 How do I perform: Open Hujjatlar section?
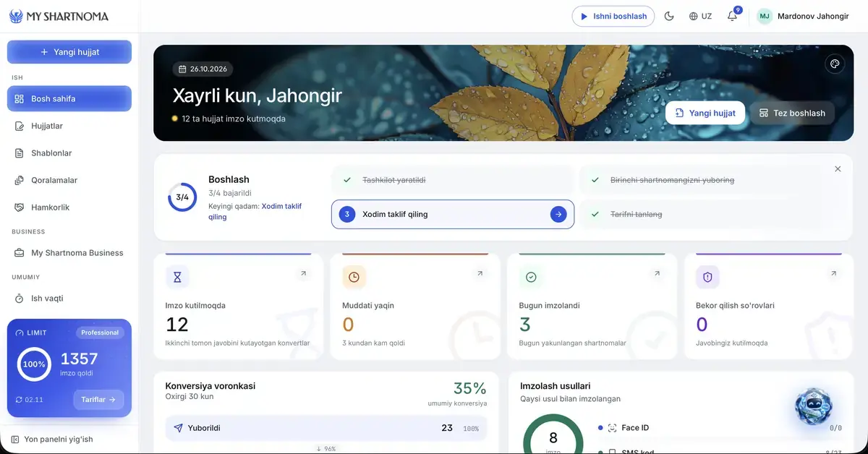(69, 126)
